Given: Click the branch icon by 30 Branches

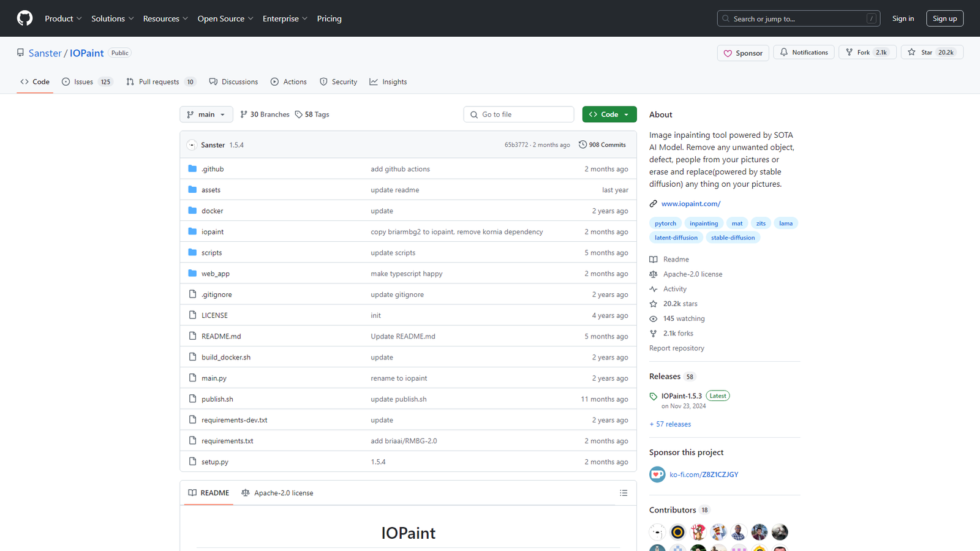Looking at the screenshot, I should (244, 114).
